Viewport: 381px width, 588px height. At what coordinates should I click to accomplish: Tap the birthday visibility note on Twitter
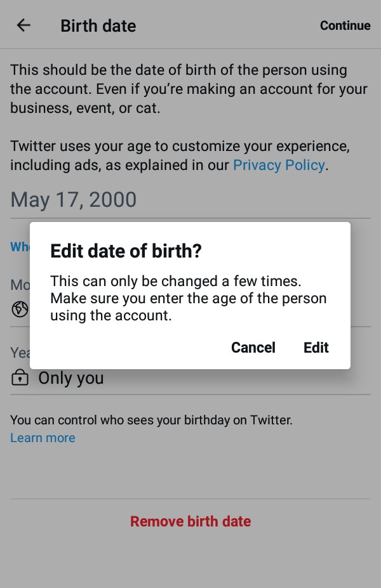[x=151, y=420]
